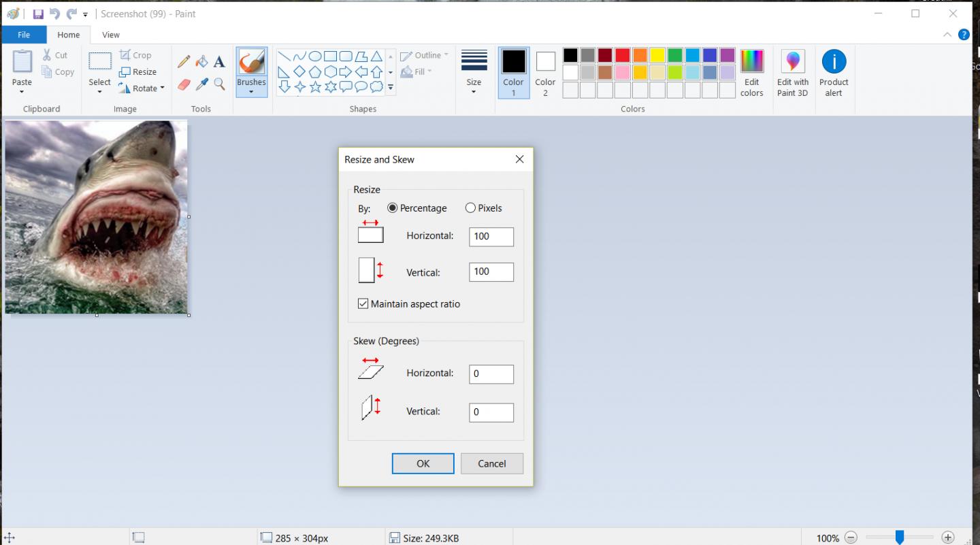980x545 pixels.
Task: Click the Edit colors icon
Action: pos(751,73)
